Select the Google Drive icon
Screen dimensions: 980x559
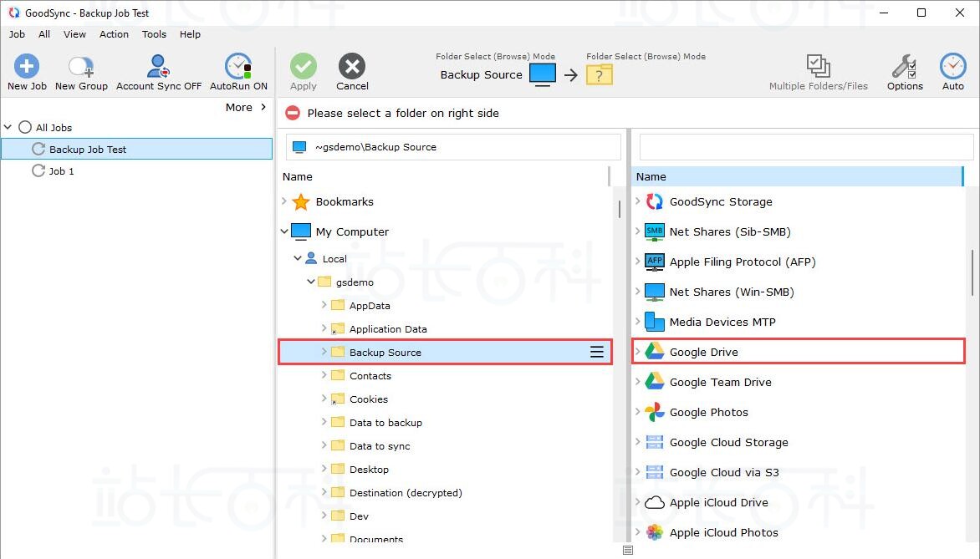pos(655,352)
